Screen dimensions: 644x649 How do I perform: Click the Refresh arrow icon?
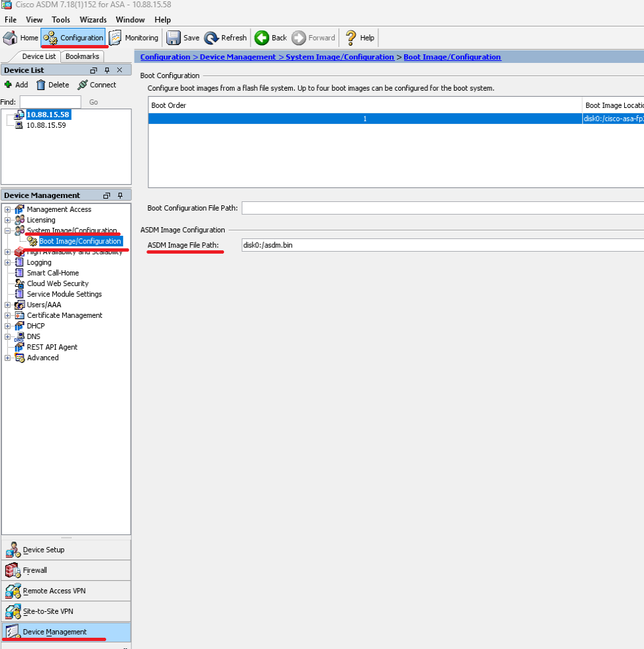point(211,38)
